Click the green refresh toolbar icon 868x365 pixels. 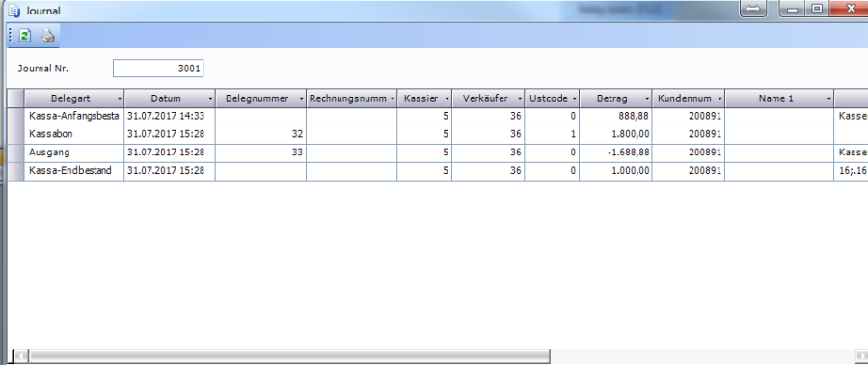25,36
